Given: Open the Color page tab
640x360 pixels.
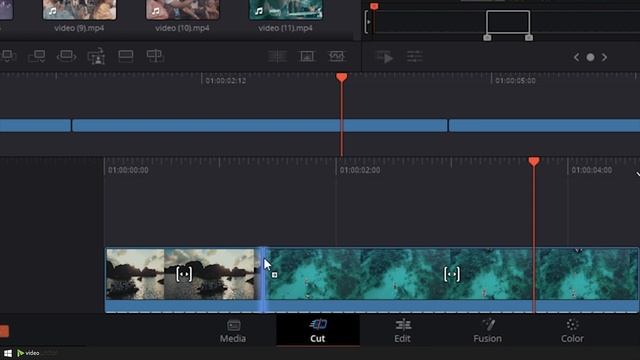Looking at the screenshot, I should tap(572, 331).
